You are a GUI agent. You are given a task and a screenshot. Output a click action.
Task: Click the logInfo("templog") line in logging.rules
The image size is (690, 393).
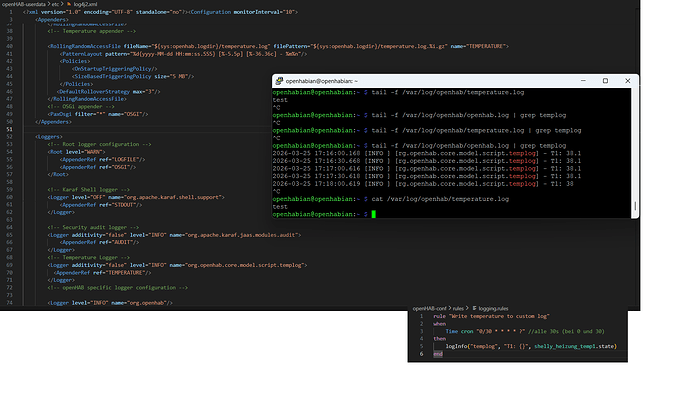pyautogui.click(x=531, y=346)
